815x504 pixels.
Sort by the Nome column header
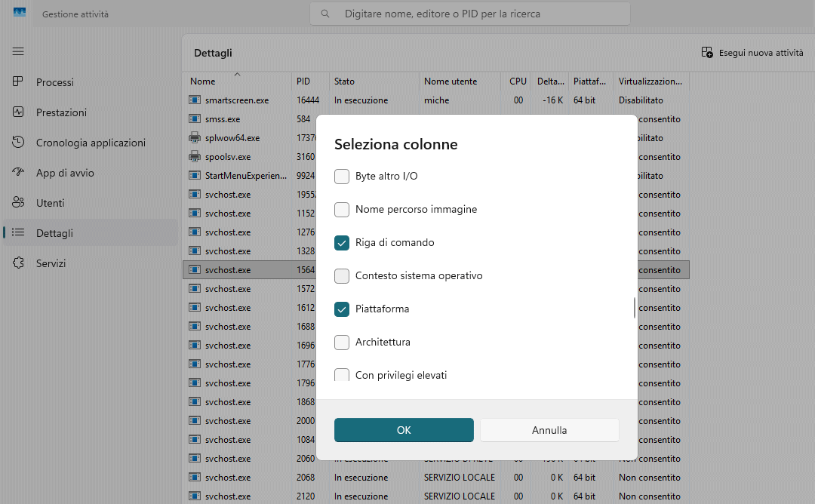pyautogui.click(x=237, y=81)
